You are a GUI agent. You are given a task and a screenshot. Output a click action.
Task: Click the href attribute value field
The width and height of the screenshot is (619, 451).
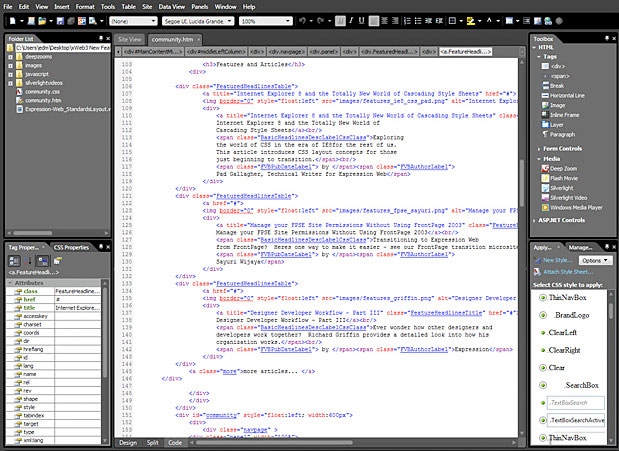[x=77, y=300]
